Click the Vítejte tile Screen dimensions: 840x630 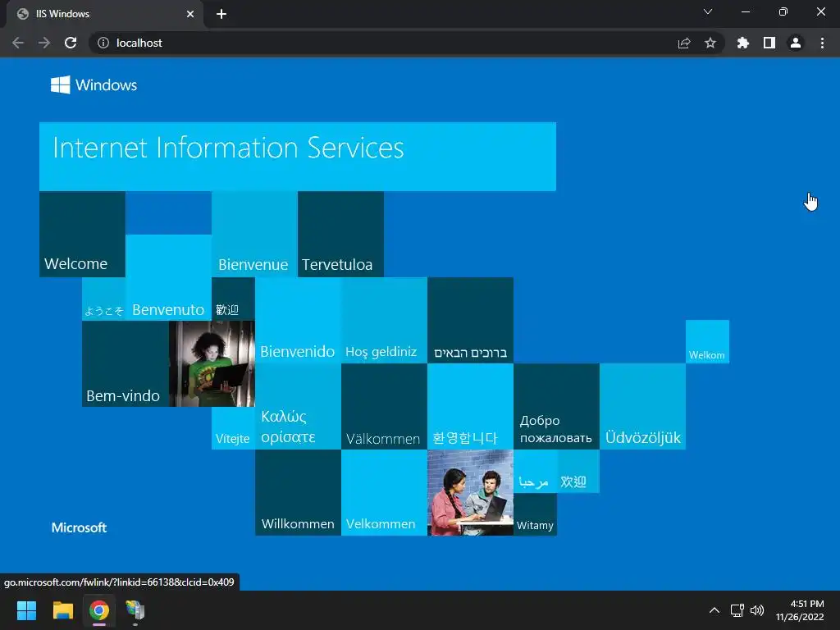point(233,428)
